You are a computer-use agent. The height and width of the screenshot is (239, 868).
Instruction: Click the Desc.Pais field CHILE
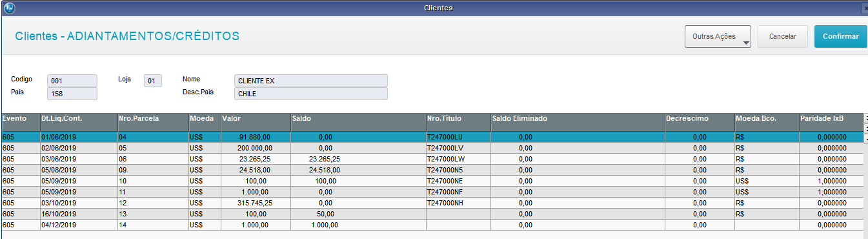[x=311, y=94]
